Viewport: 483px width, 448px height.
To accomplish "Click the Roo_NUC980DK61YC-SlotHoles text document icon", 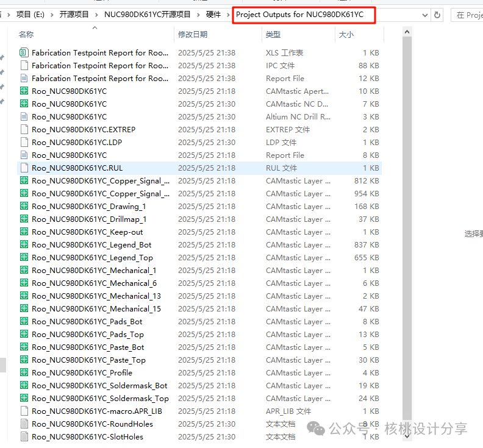I will [24, 436].
